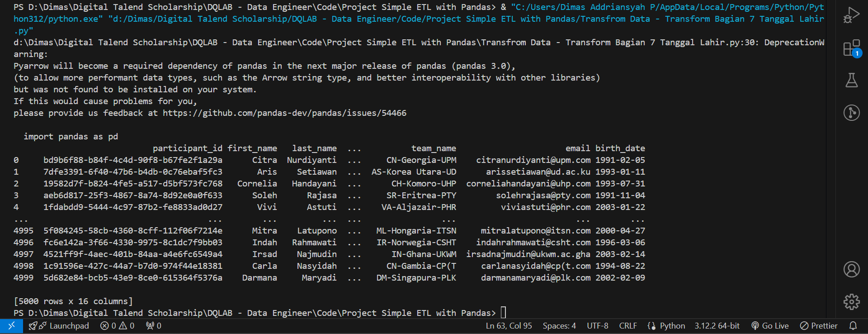Viewport: 868px width, 334px height.
Task: Change the CRLF end-of-line sequence
Action: (628, 326)
